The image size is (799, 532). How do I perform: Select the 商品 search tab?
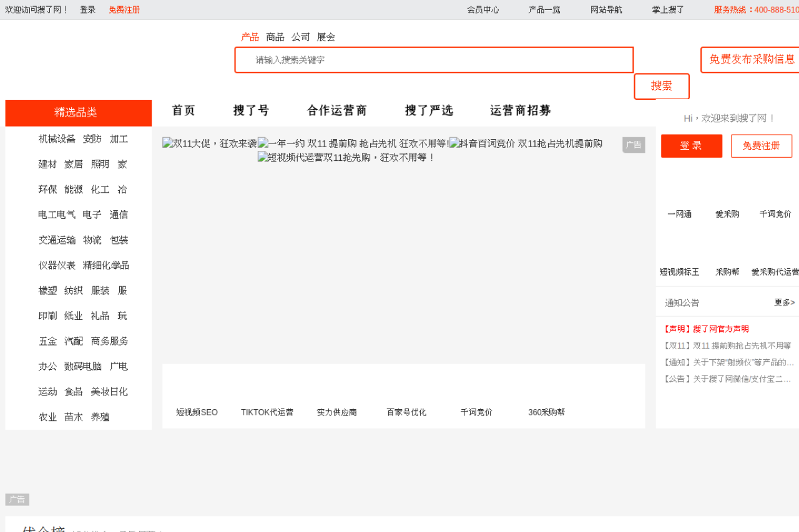point(275,37)
